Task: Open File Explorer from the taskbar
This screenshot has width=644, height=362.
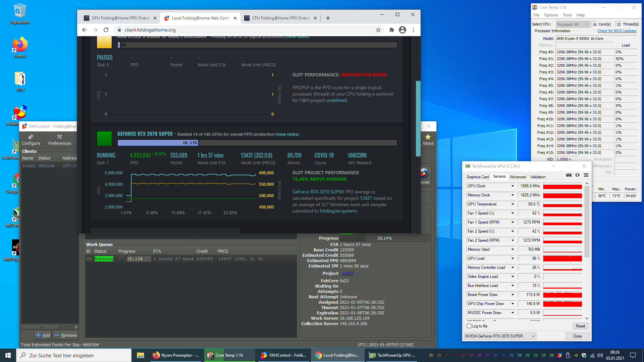Action: tap(140, 355)
